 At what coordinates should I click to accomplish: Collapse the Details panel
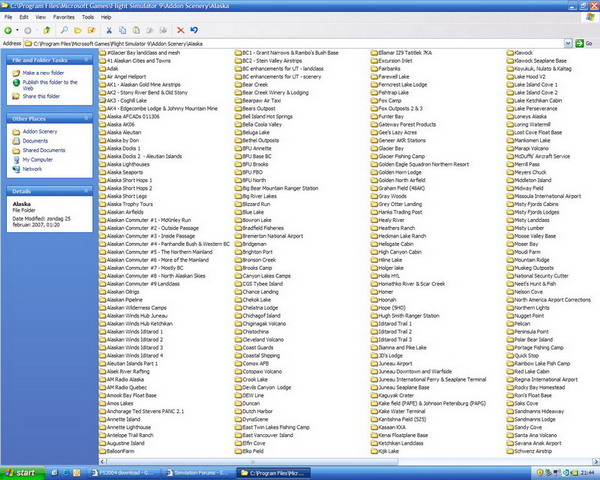[86, 190]
